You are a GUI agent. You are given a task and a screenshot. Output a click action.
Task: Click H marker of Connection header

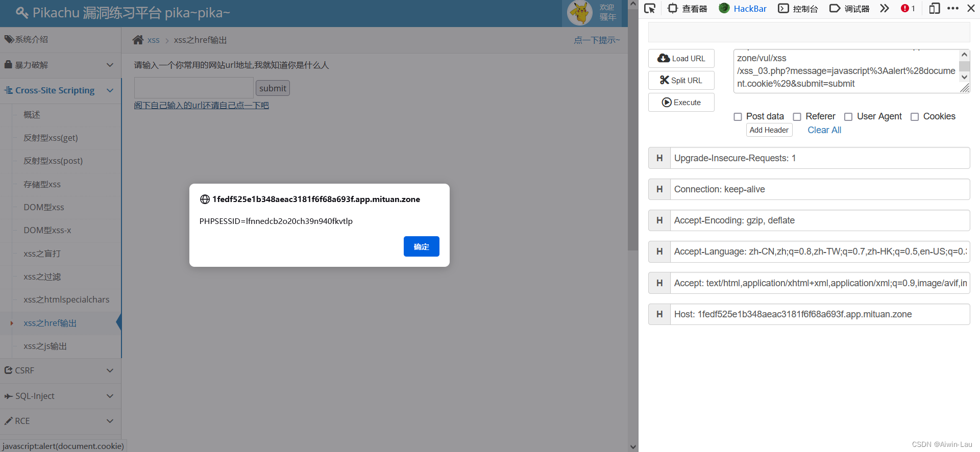659,189
